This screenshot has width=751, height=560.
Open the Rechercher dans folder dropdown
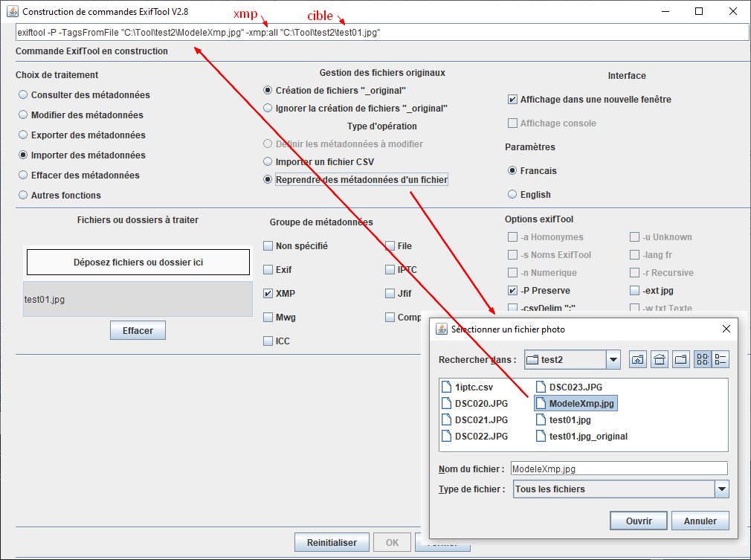click(x=613, y=359)
